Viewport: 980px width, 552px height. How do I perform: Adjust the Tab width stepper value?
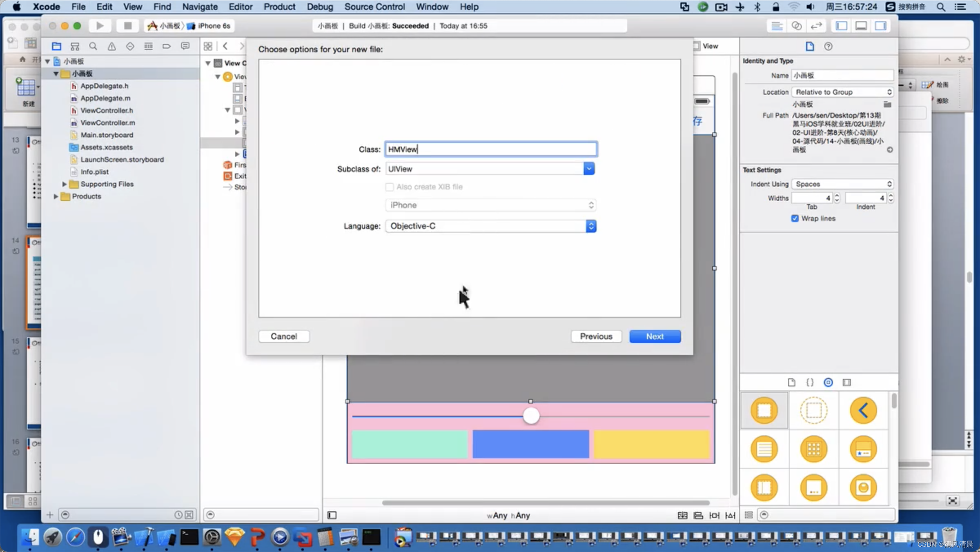click(x=836, y=198)
